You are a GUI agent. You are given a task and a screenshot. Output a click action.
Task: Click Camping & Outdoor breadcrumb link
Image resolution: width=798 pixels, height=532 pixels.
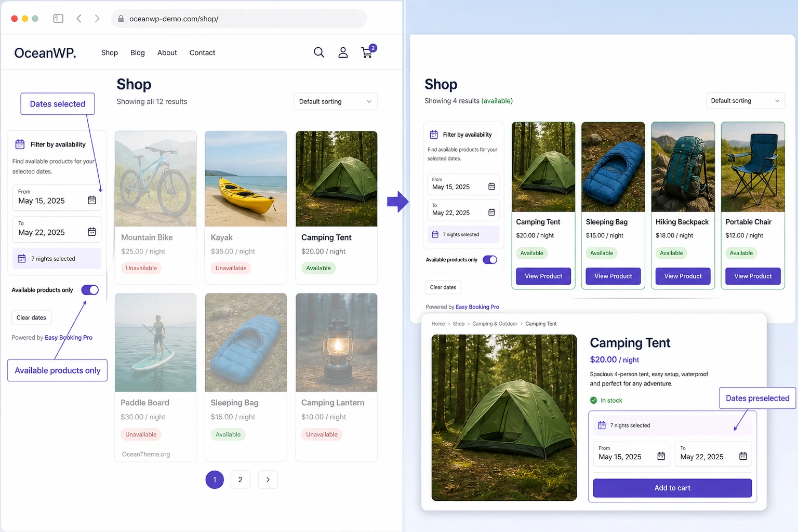point(495,324)
